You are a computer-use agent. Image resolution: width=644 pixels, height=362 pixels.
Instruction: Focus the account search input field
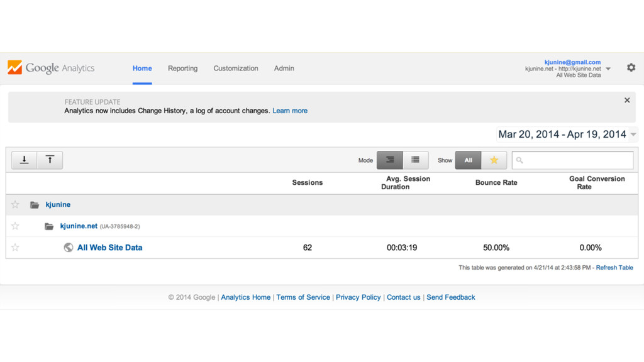572,160
